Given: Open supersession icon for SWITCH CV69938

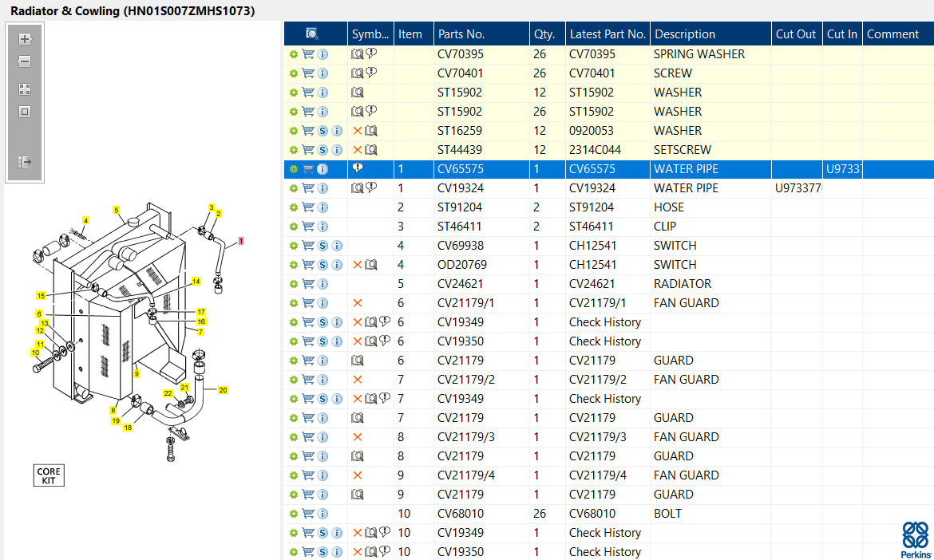Looking at the screenshot, I should click(x=323, y=246).
